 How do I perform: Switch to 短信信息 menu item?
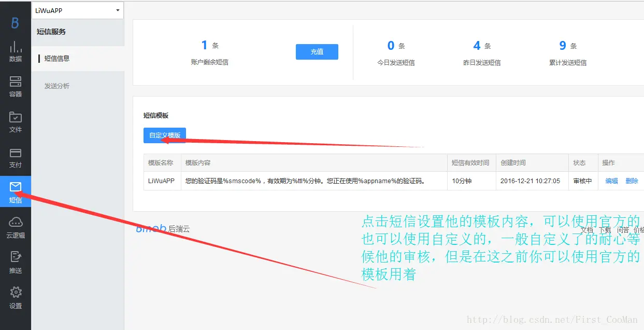57,59
